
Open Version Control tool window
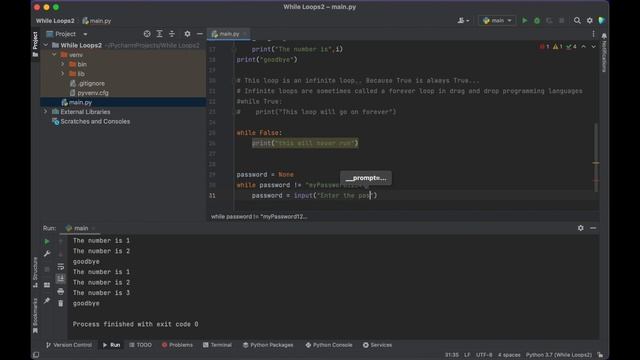click(x=69, y=345)
